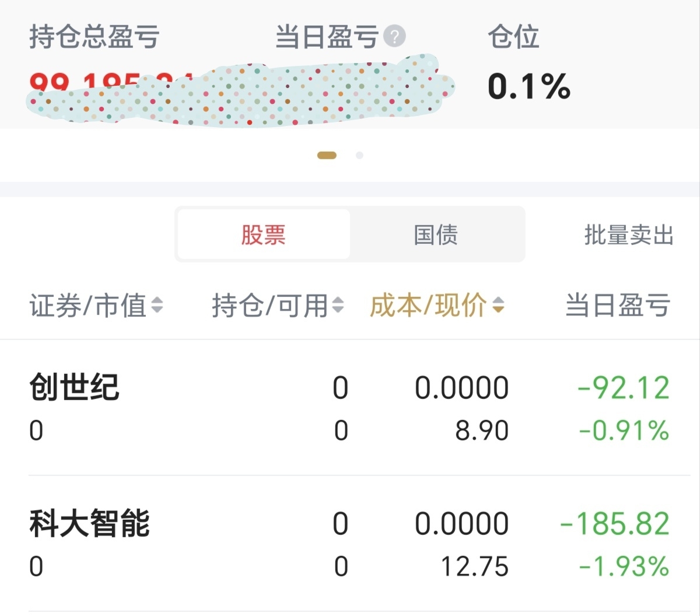Tap the -92.12 daily loss value
This screenshot has width=700, height=616.
tap(624, 388)
